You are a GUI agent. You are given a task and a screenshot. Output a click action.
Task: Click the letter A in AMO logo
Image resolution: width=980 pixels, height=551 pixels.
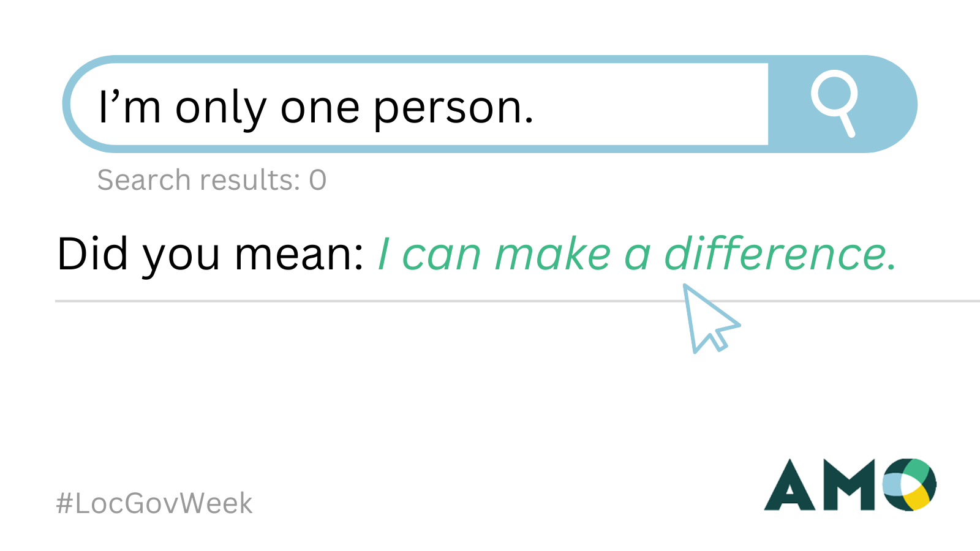(790, 484)
